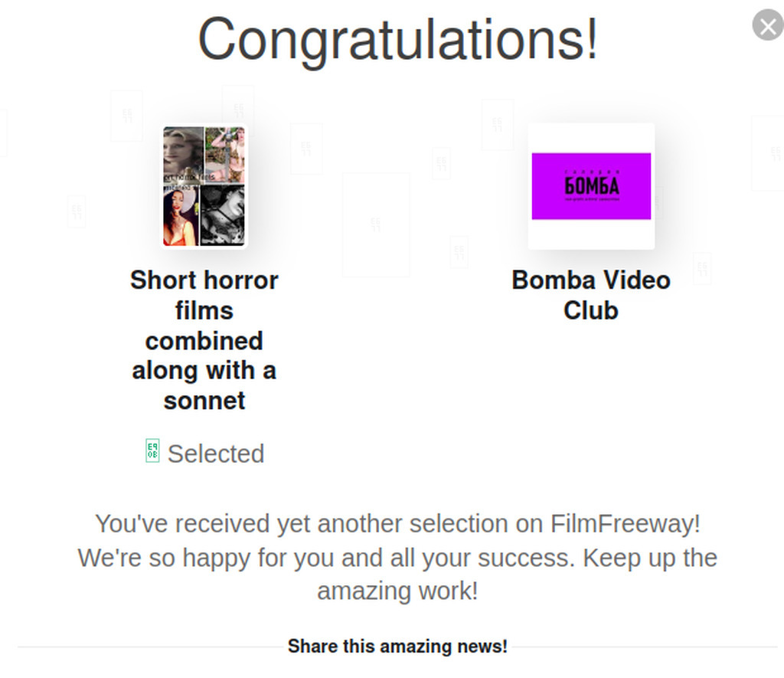Click the "amazing work!" closing line
Image resolution: width=784 pixels, height=678 pixels.
pyautogui.click(x=397, y=591)
